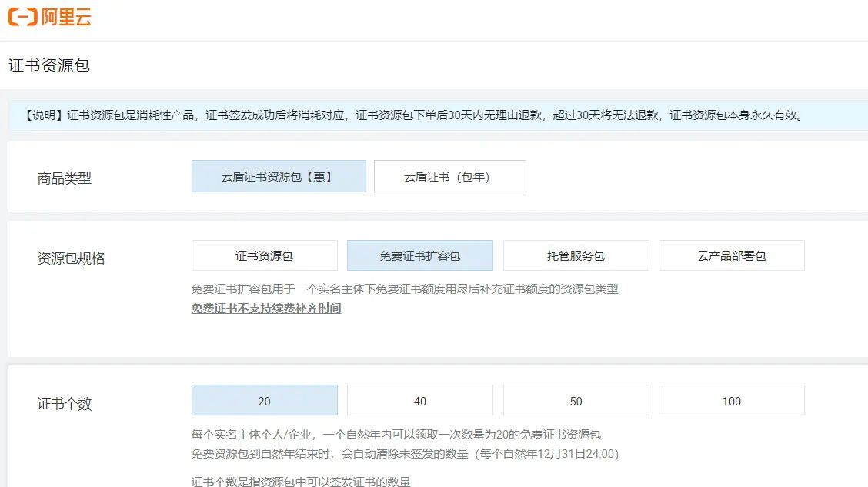868x487 pixels.
Task: Choose 托管服务包 specification
Action: pos(576,255)
